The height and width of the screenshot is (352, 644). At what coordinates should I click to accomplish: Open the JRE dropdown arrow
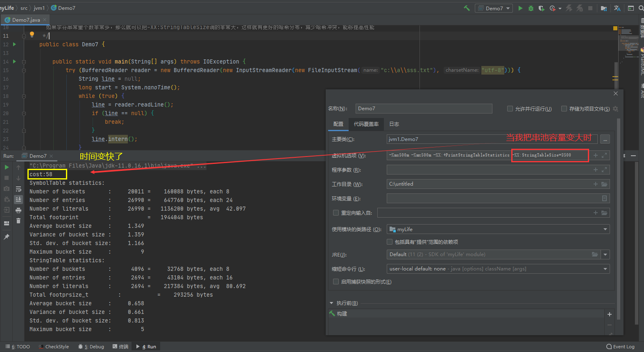[x=605, y=254]
